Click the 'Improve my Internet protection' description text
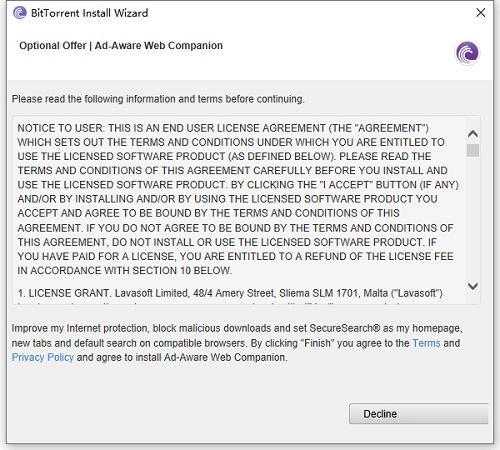 click(x=237, y=343)
